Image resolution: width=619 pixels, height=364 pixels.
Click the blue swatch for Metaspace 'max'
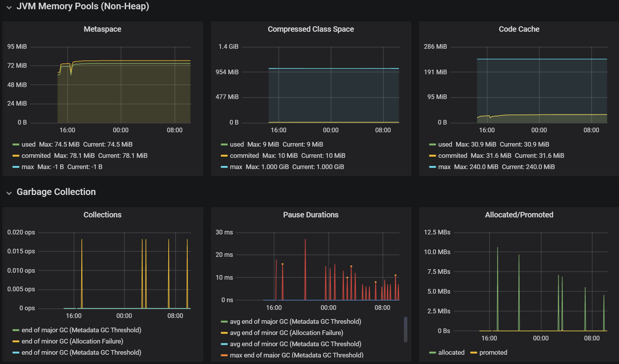pos(16,167)
